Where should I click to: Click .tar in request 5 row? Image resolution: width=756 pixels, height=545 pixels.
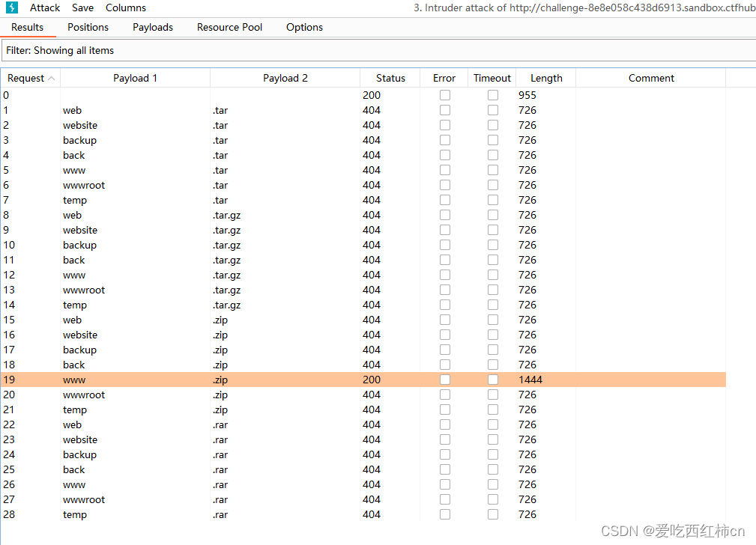[x=220, y=170]
